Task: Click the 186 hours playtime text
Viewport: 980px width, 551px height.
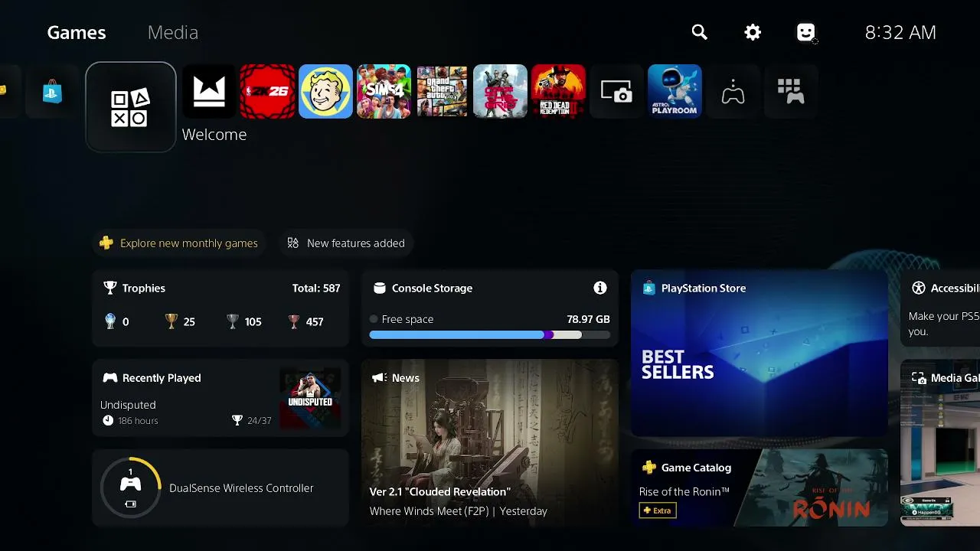Action: click(x=138, y=421)
